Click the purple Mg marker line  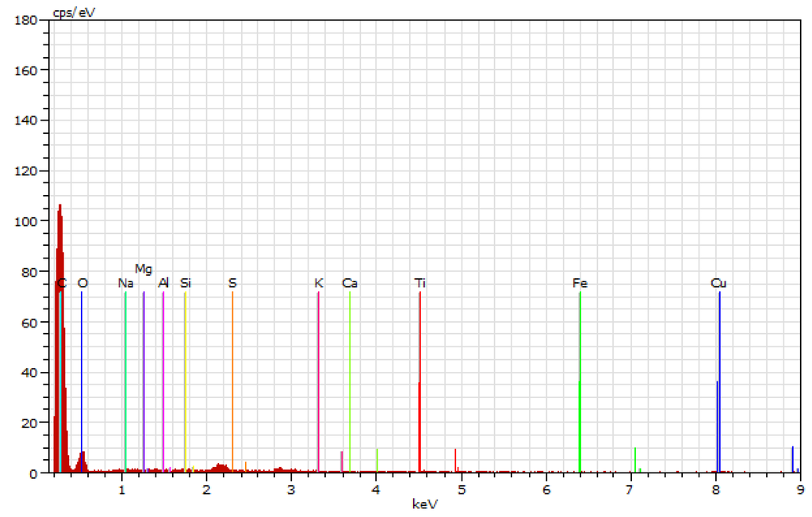[x=144, y=381]
